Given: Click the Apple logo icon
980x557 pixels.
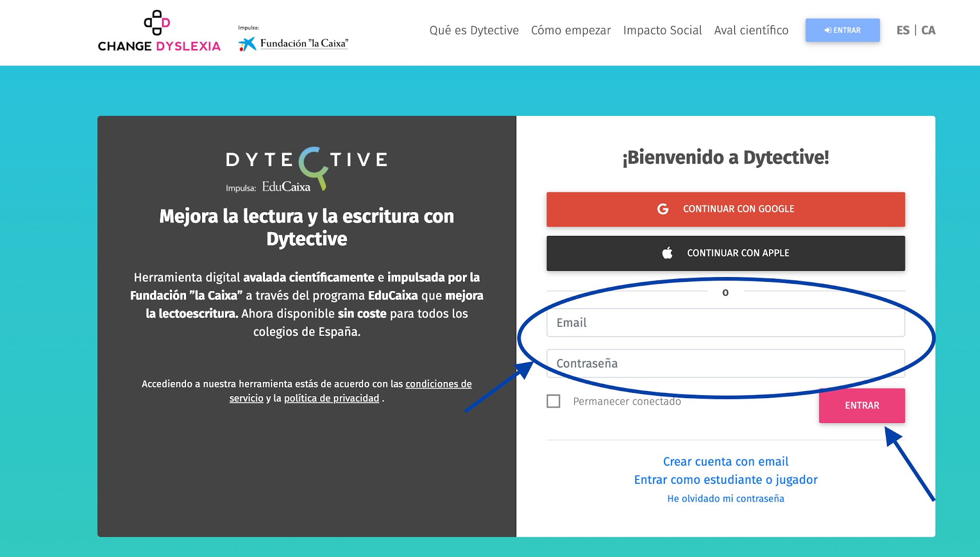Looking at the screenshot, I should point(667,253).
